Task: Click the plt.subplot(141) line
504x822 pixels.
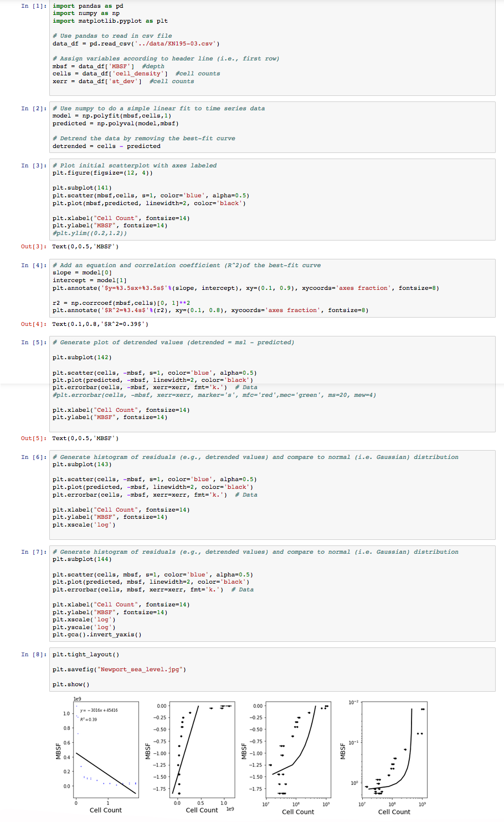Action: click(82, 188)
